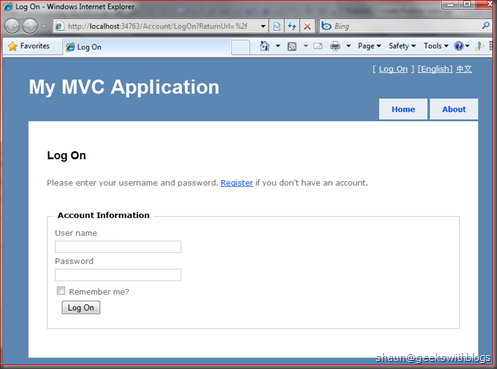Click the Password input field

click(x=118, y=275)
